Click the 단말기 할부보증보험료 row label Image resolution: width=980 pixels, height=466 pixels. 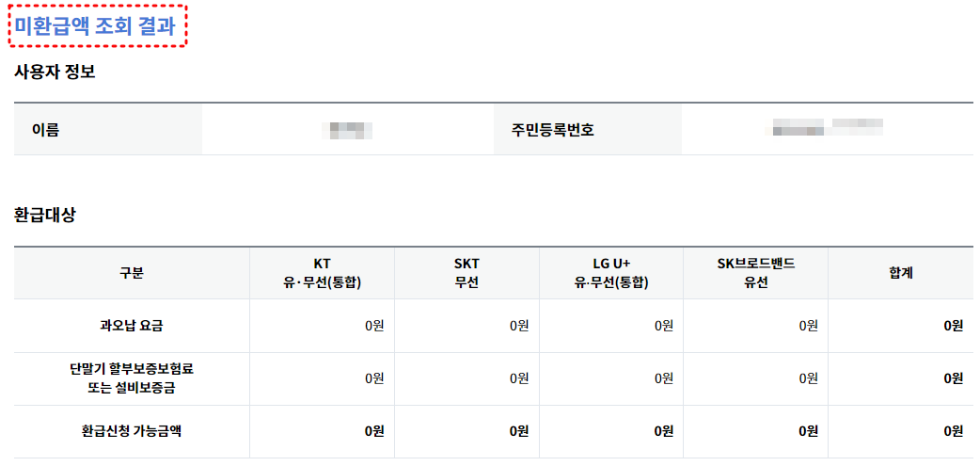pyautogui.click(x=132, y=378)
